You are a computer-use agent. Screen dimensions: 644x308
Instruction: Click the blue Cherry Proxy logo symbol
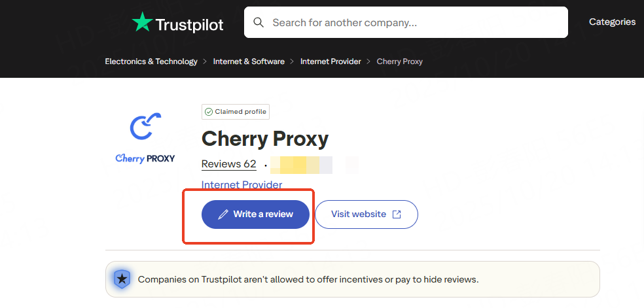coord(145,126)
